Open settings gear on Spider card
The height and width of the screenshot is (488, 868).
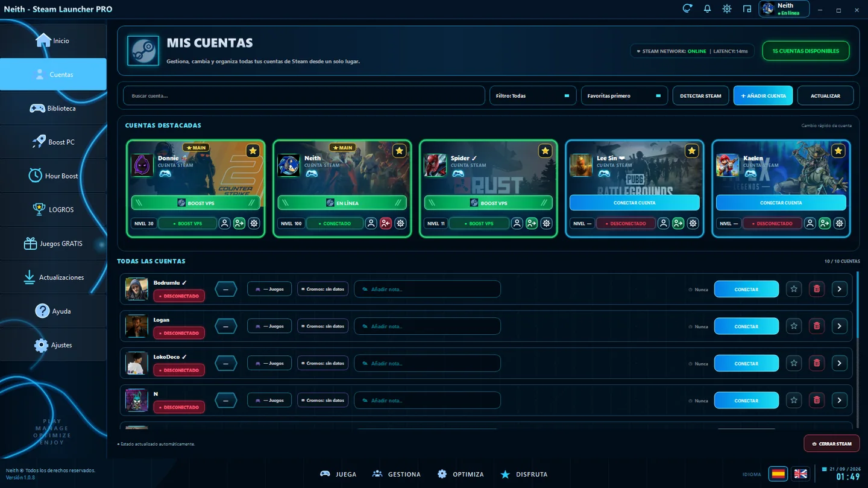tap(547, 223)
